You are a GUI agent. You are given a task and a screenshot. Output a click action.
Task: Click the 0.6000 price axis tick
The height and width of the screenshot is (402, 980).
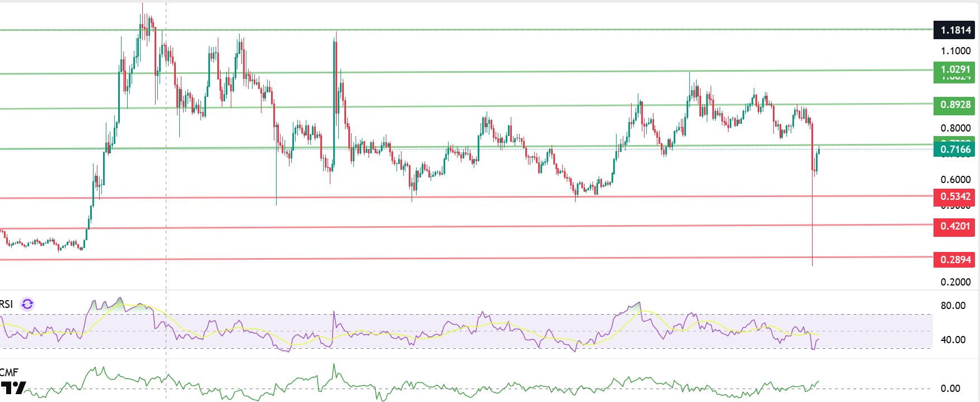pyautogui.click(x=955, y=180)
